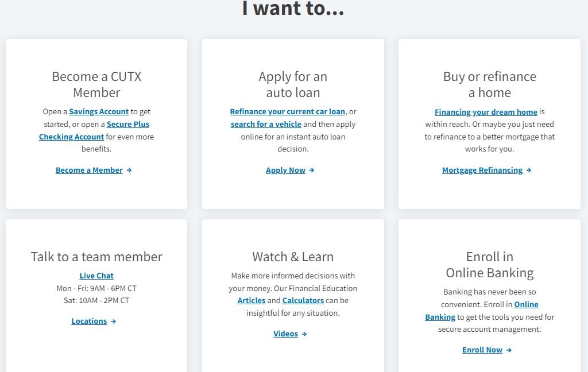Follow the Refinance your current car loan link
The width and height of the screenshot is (588, 372).
pos(288,112)
